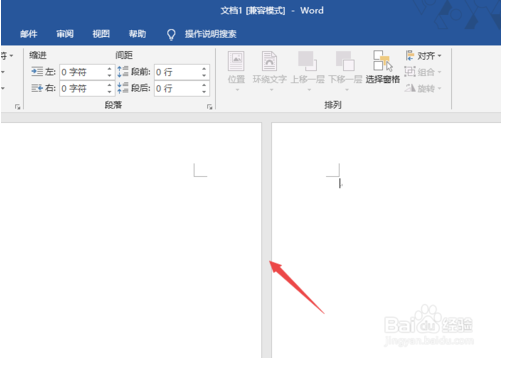Open the Paragraph (段落) dialog launcher
513x375 pixels.
pos(209,107)
